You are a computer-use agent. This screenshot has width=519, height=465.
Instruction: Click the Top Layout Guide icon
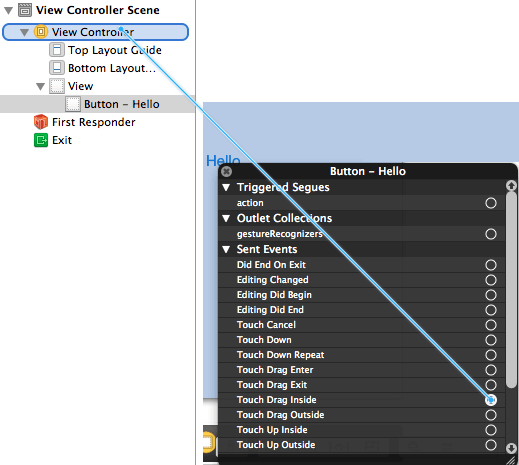point(57,50)
